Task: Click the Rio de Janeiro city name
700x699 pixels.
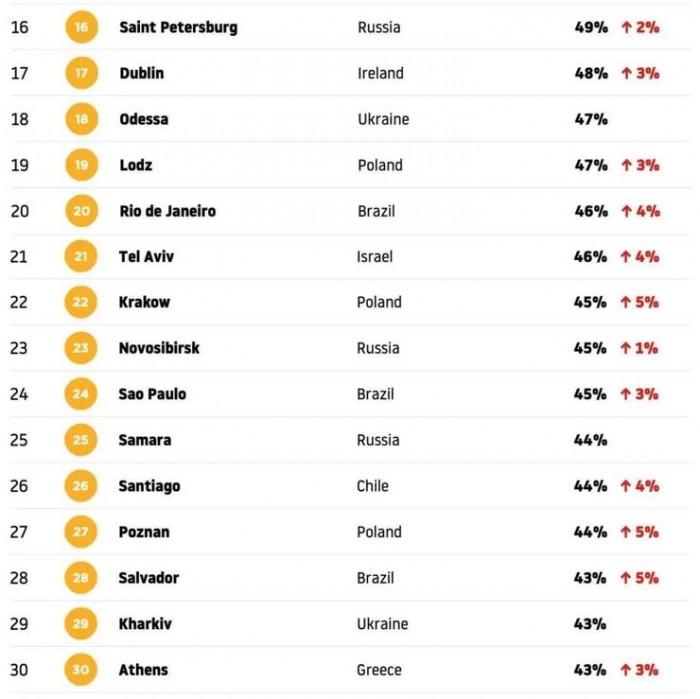Action: tap(167, 211)
